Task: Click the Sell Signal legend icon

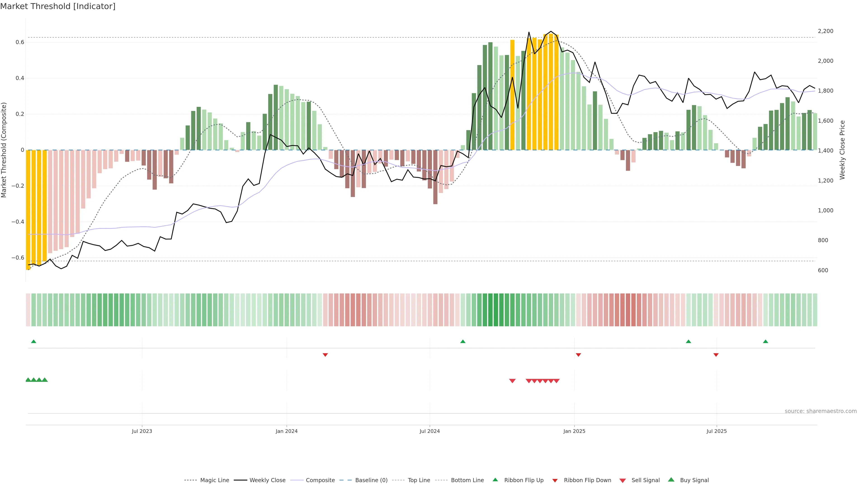Action: tap(623, 480)
